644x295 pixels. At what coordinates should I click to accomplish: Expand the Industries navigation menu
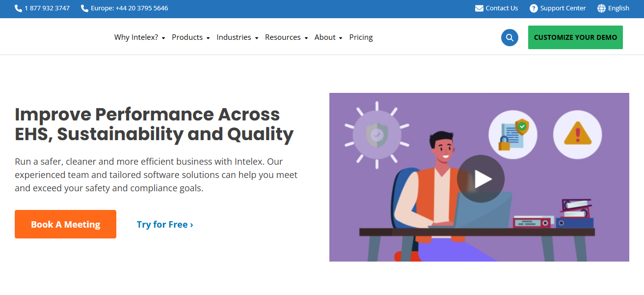pyautogui.click(x=237, y=37)
